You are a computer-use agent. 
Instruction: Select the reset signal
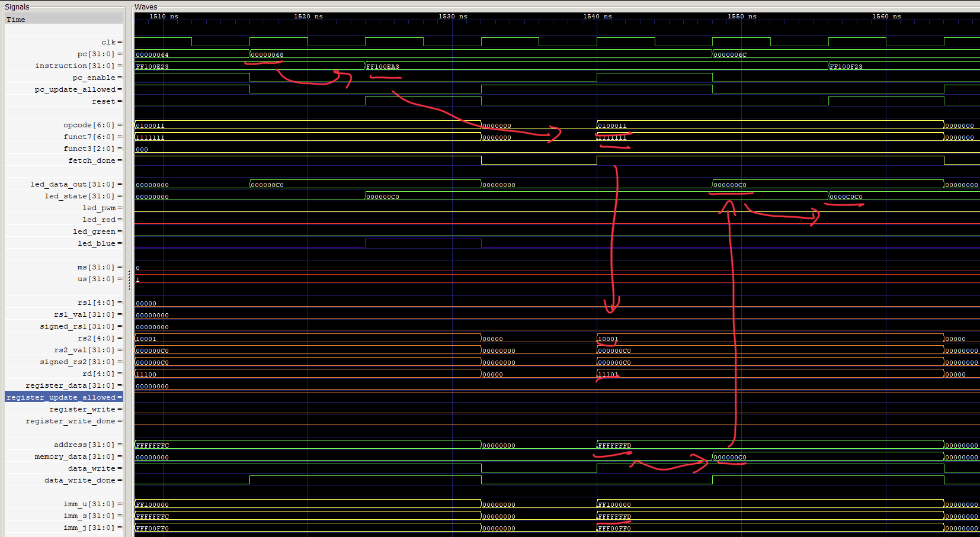64,101
